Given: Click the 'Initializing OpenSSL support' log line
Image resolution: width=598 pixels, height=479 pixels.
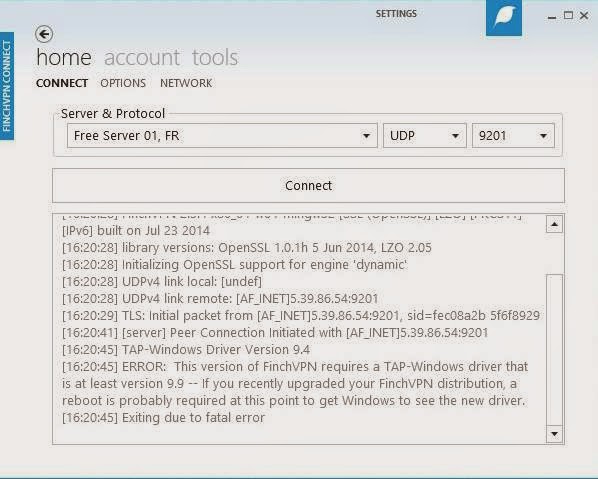Looking at the screenshot, I should pyautogui.click(x=235, y=265).
